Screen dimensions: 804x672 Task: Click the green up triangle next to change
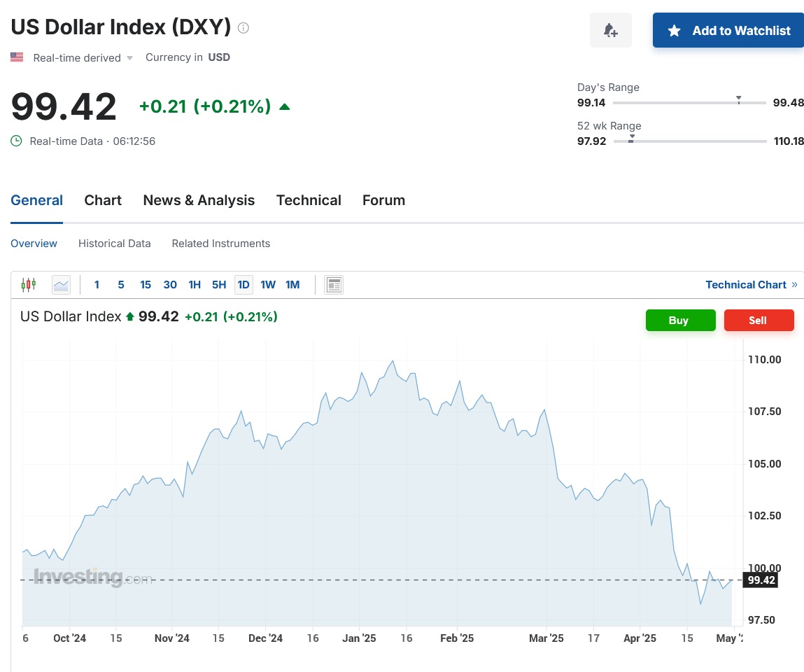point(285,106)
